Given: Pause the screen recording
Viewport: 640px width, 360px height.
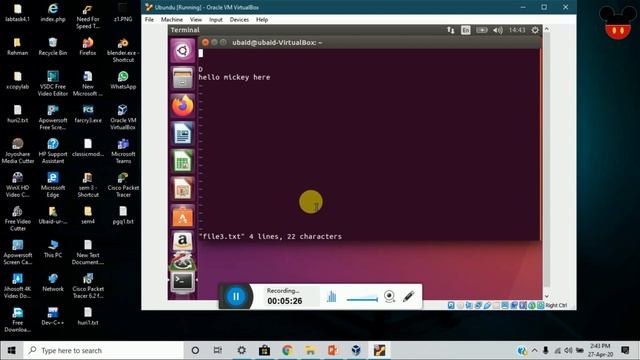Looking at the screenshot, I should coord(236,296).
